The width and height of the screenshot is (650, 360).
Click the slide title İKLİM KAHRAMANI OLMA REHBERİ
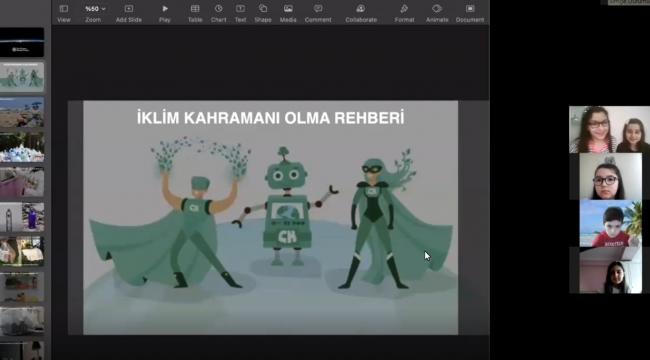[271, 118]
